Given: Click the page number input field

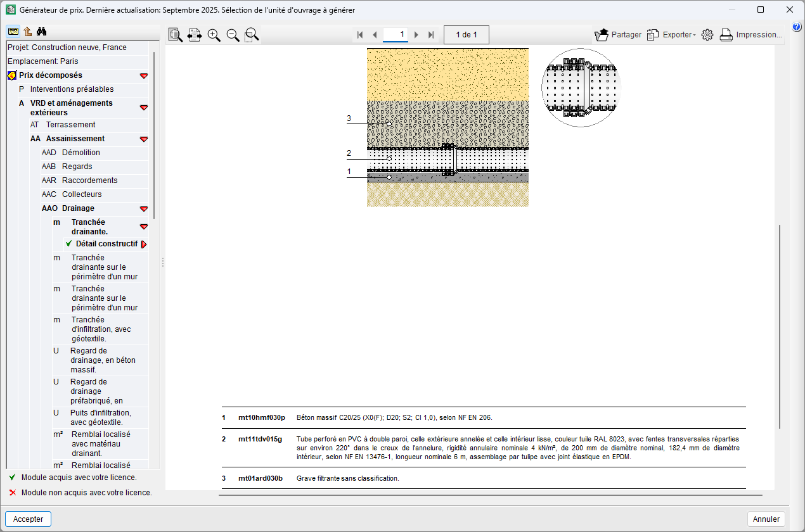Looking at the screenshot, I should tap(396, 35).
